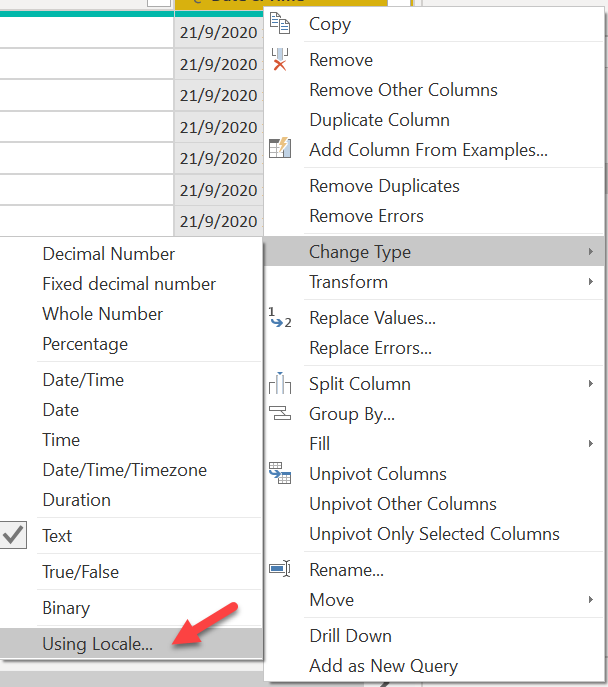Select Add as New Query
Image resolution: width=608 pixels, height=687 pixels.
pyautogui.click(x=383, y=666)
